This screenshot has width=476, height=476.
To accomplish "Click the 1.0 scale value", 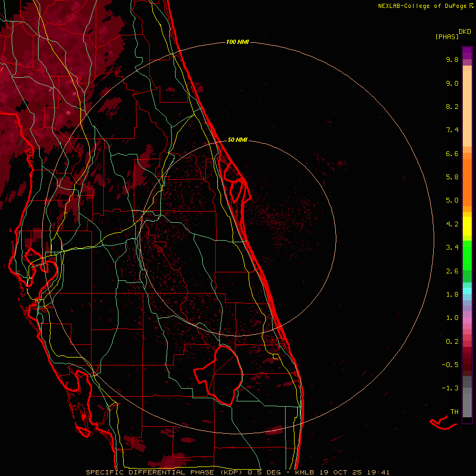I will click(452, 318).
